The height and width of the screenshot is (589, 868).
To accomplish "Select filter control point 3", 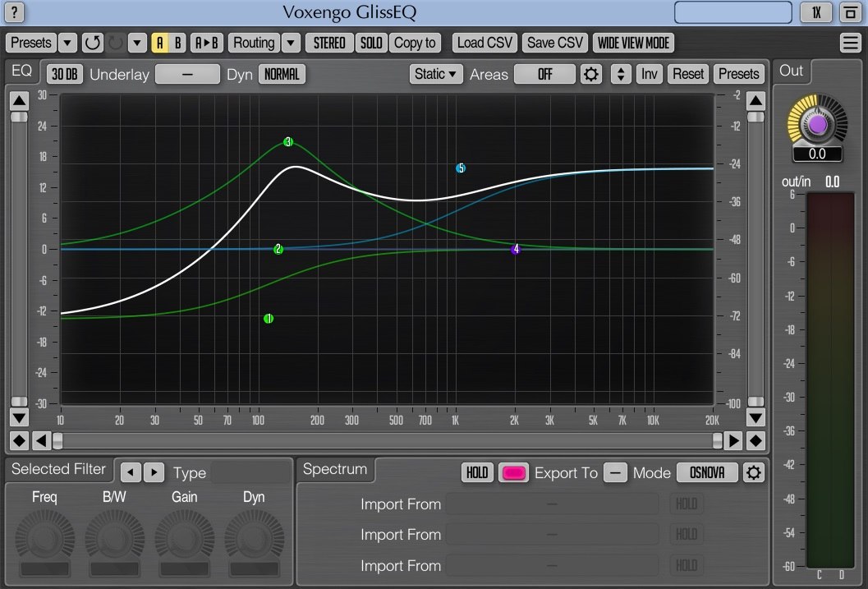I will click(x=288, y=142).
